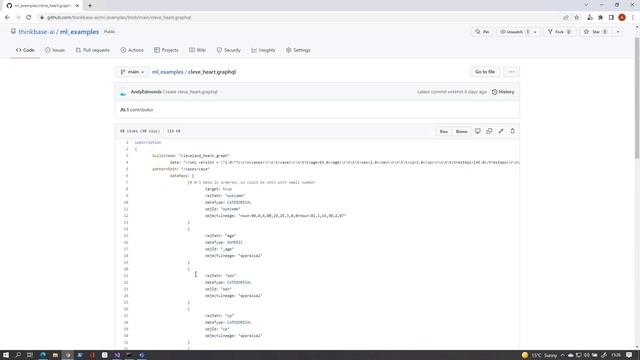Switch to the Insights tab
This screenshot has height=360, width=640.
pyautogui.click(x=263, y=50)
